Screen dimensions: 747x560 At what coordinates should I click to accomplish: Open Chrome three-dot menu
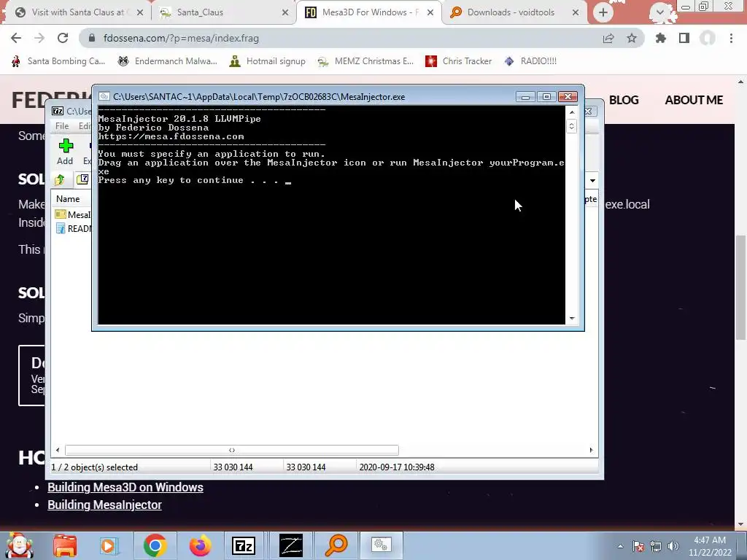click(x=731, y=38)
